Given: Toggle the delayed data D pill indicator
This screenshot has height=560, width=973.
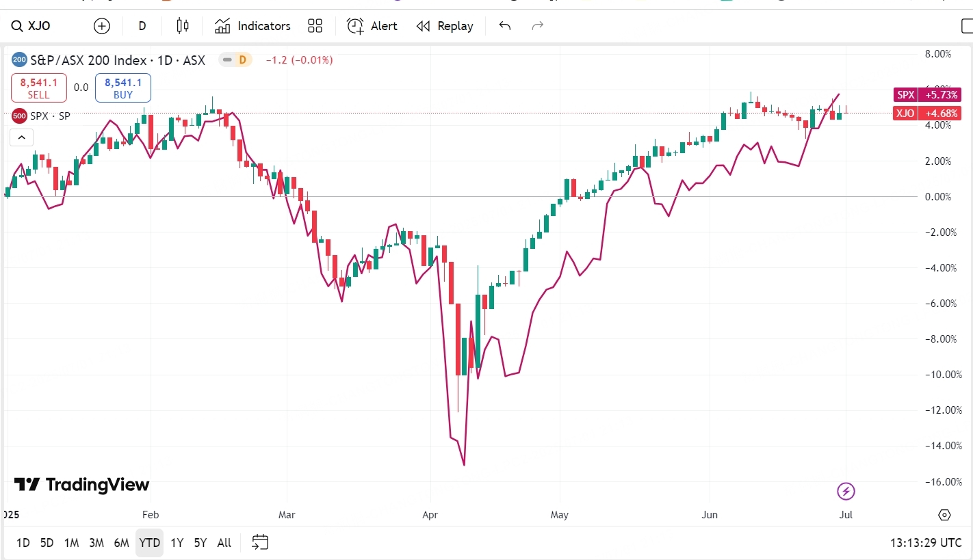Looking at the screenshot, I should click(235, 60).
